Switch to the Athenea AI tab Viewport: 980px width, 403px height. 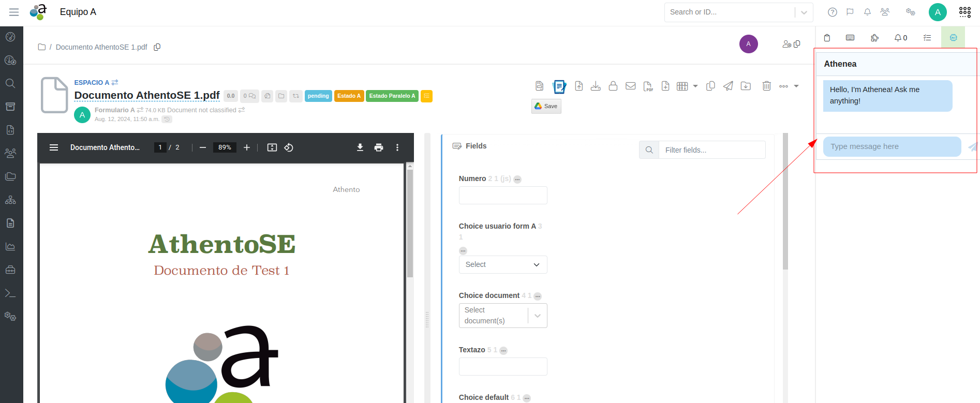tap(953, 38)
